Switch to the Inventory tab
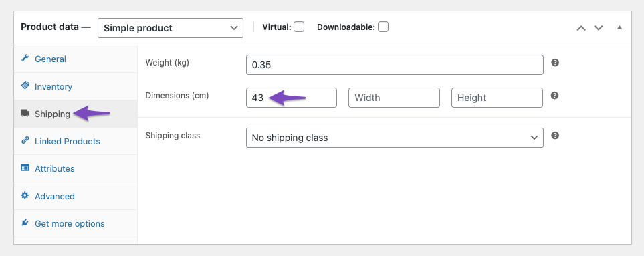Image resolution: width=644 pixels, height=256 pixels. [x=76, y=87]
